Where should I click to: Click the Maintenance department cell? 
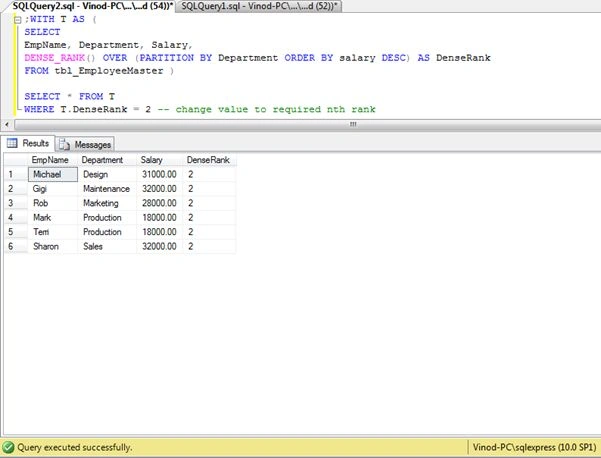tap(107, 189)
